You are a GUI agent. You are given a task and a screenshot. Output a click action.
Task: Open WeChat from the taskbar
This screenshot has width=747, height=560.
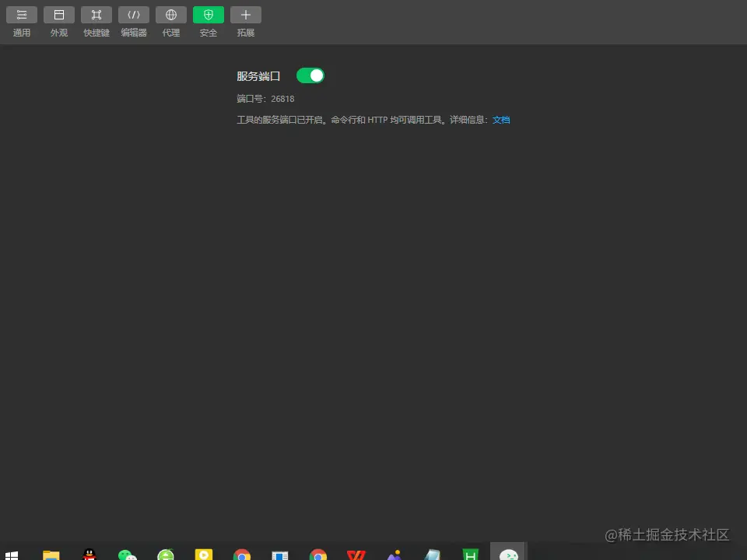(127, 555)
